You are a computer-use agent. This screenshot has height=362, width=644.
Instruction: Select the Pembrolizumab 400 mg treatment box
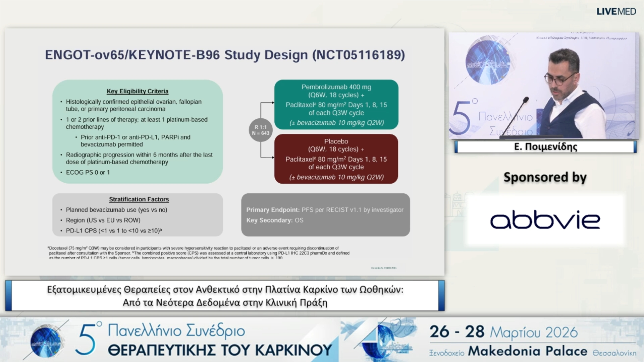tap(336, 105)
